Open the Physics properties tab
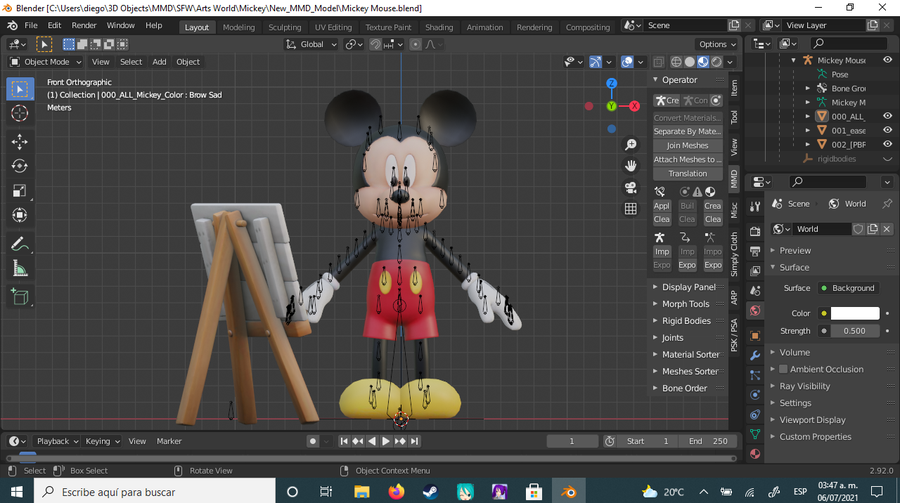Viewport: 900px width, 503px height. 755,395
